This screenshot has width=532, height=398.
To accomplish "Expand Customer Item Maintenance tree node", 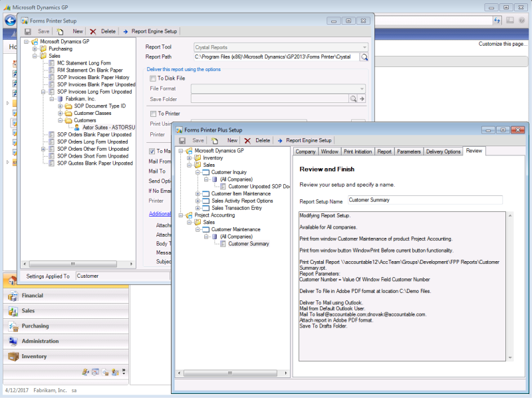I will pyautogui.click(x=198, y=193).
